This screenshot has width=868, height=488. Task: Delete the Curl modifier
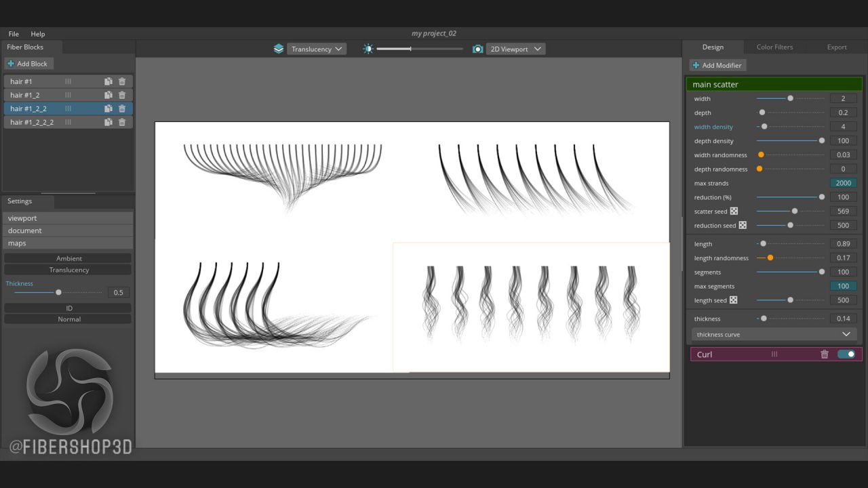point(825,354)
